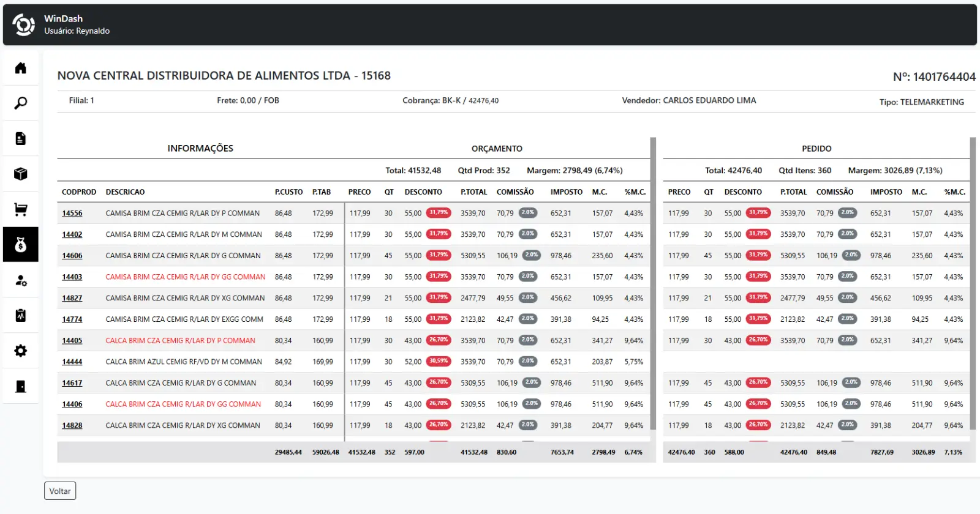Click product code 14444 link

tap(72, 362)
